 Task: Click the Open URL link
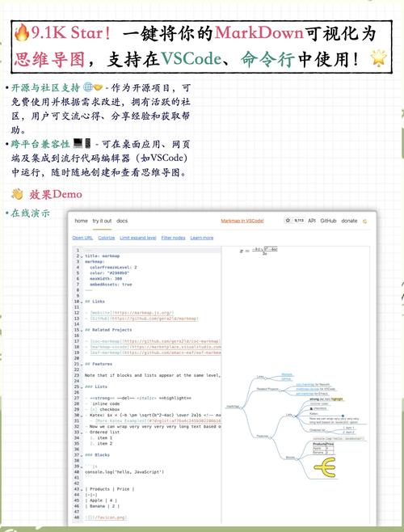click(x=82, y=238)
